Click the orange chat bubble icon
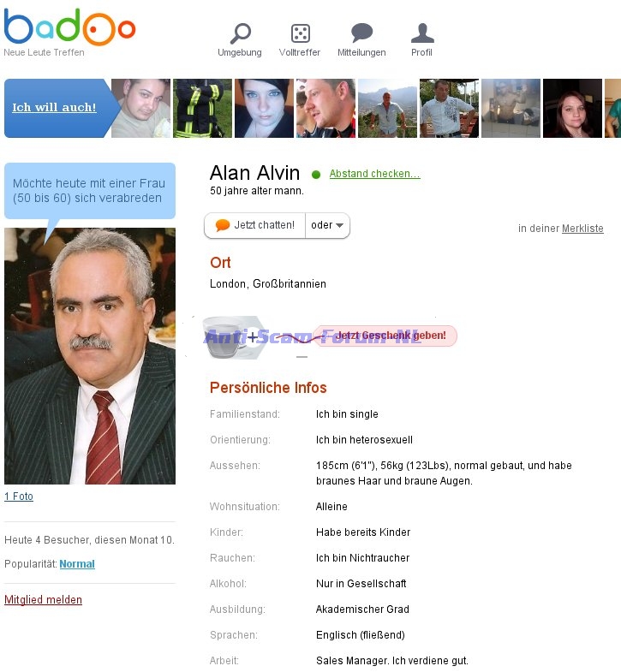This screenshot has width=621, height=672. 222,225
